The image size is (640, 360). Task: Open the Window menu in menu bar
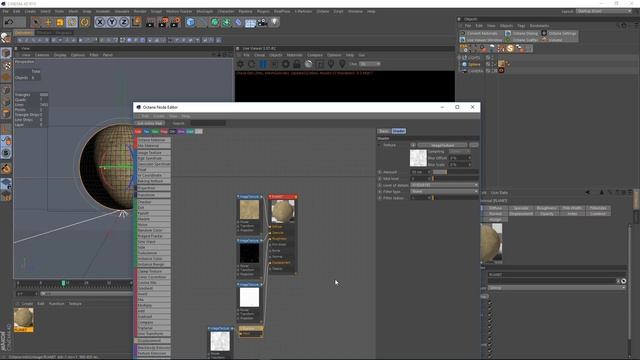355,11
